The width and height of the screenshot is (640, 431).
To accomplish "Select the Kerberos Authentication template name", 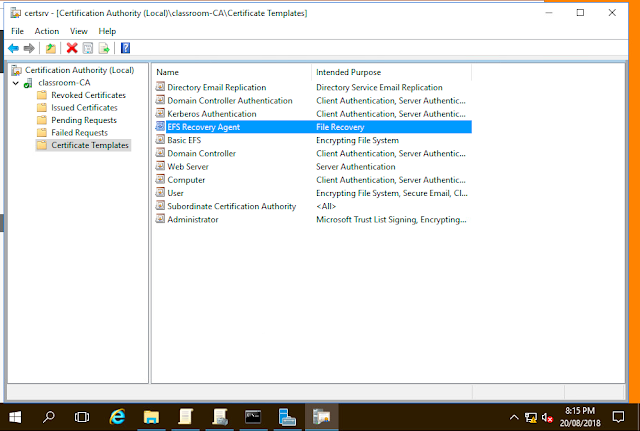I will click(212, 114).
